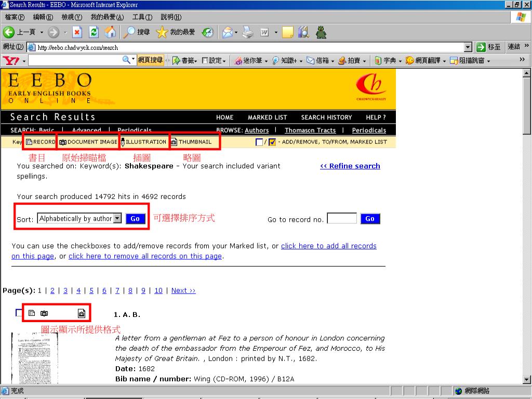Browse by Authors link
Viewport: 532px width, 399px height.
(257, 130)
